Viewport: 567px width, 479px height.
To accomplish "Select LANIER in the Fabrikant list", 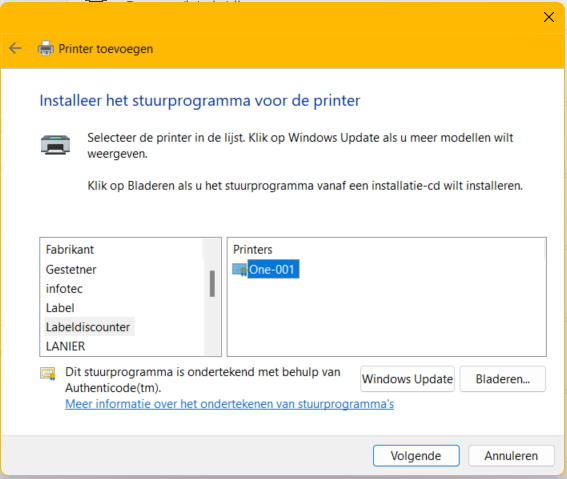I will pos(65,346).
